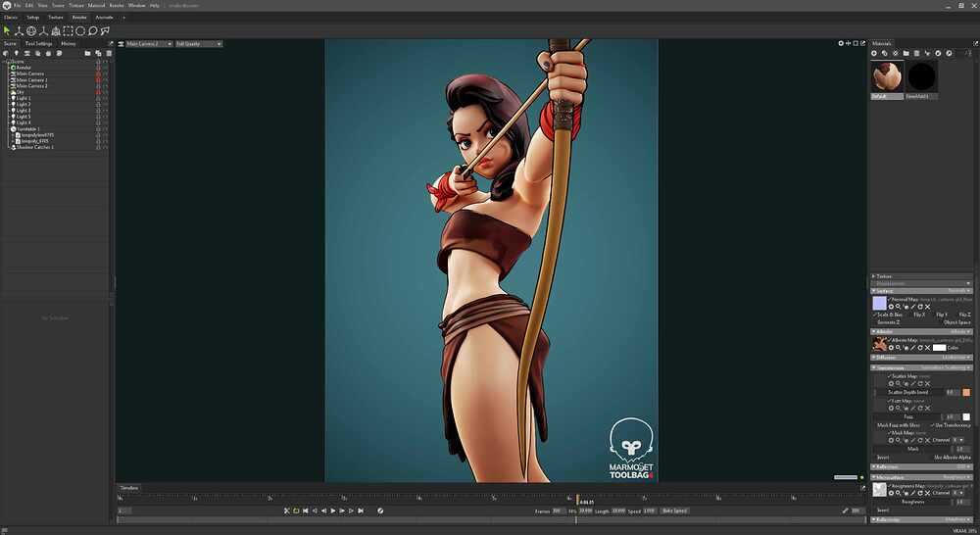Select the Default material thumbnail

(x=887, y=77)
